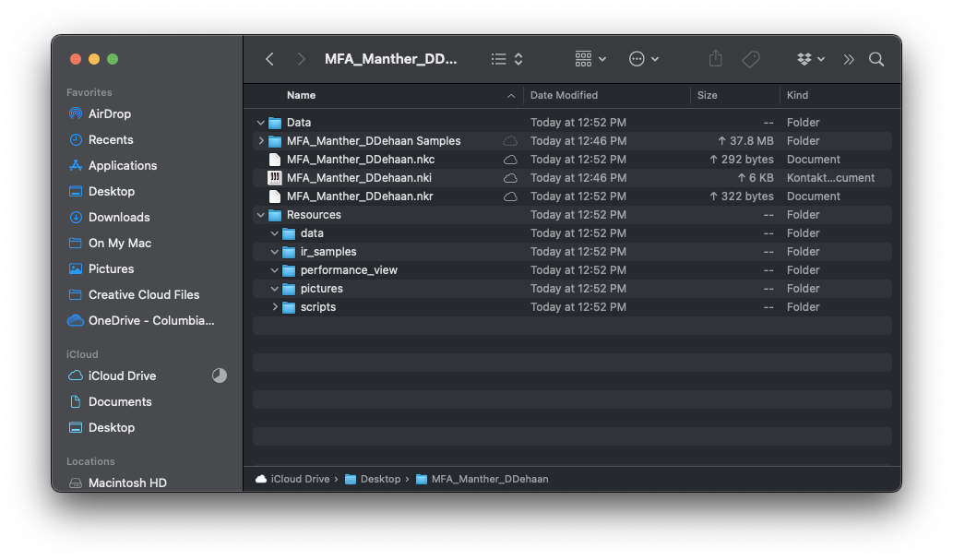The width and height of the screenshot is (953, 560).
Task: Open Downloads from the Favorites sidebar
Action: 118,217
